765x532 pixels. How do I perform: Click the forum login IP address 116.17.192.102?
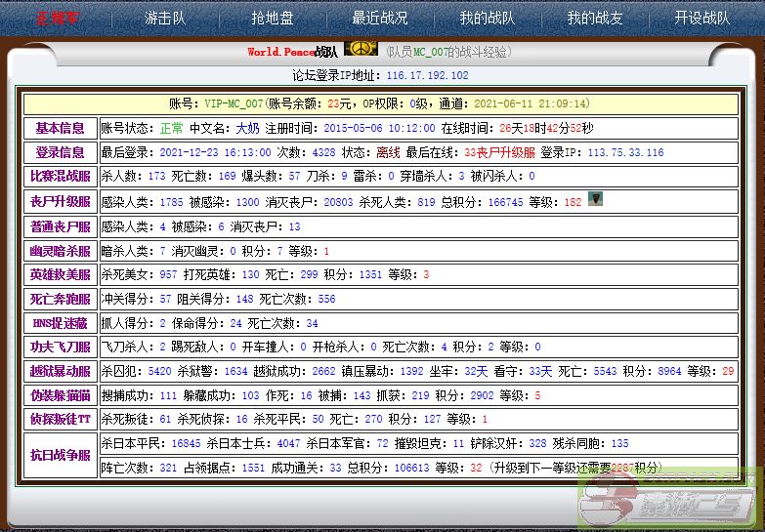(427, 75)
